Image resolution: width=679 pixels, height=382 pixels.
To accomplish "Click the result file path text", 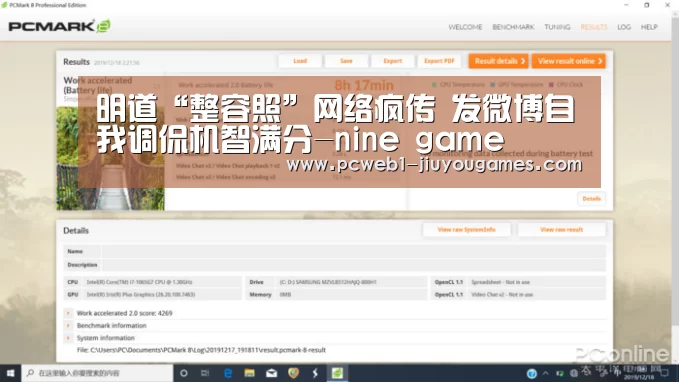I will pyautogui.click(x=201, y=350).
